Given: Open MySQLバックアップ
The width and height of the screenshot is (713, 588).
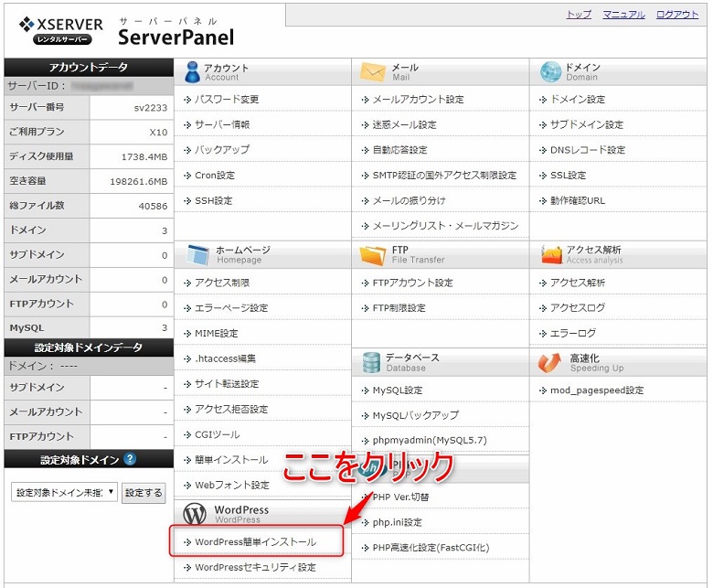Looking at the screenshot, I should (x=416, y=415).
